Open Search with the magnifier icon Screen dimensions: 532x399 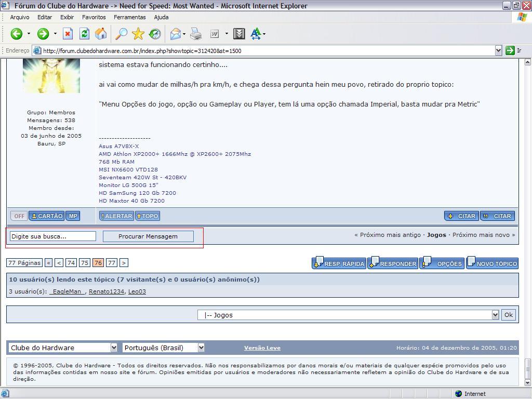(x=121, y=34)
